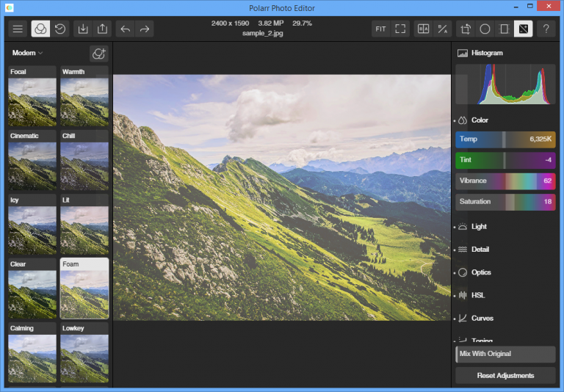Open the help question mark icon
The image size is (564, 392).
pyautogui.click(x=546, y=29)
